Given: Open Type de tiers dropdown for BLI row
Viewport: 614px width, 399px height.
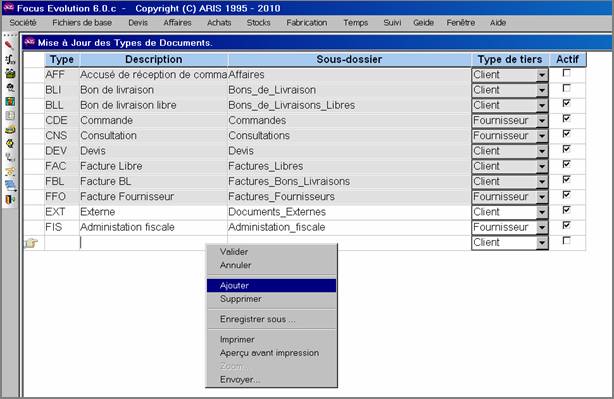Looking at the screenshot, I should click(x=542, y=90).
